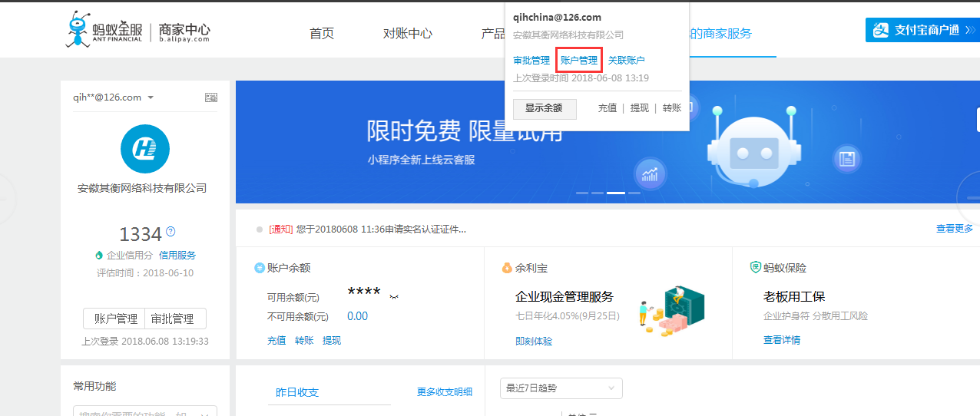Viewport: 980px width, 416px height.
Task: Click the 限时免费 限量试用 banner headline
Action: click(x=465, y=131)
